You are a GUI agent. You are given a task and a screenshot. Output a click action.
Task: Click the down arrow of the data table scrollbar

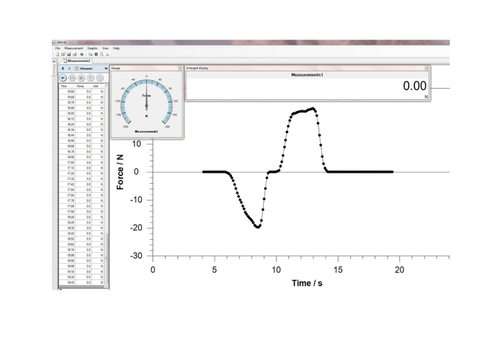[106, 286]
